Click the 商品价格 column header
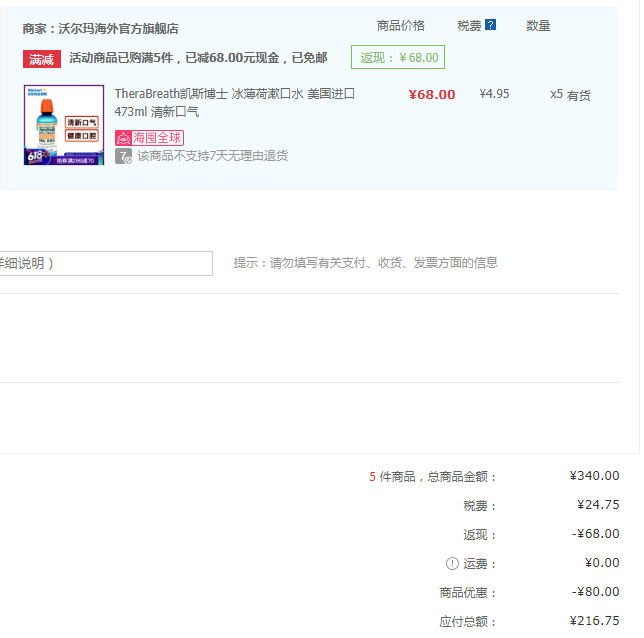 click(400, 26)
